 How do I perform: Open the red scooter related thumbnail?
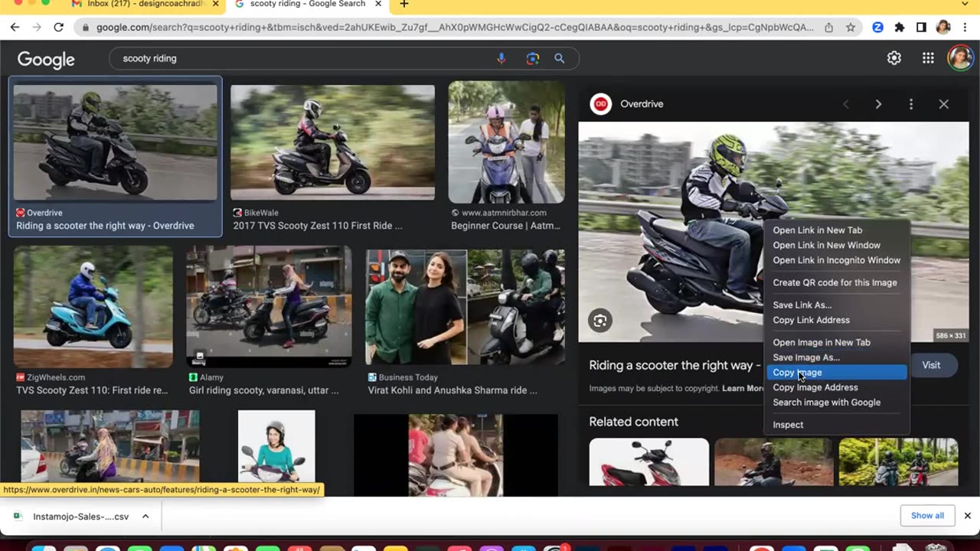tap(649, 462)
